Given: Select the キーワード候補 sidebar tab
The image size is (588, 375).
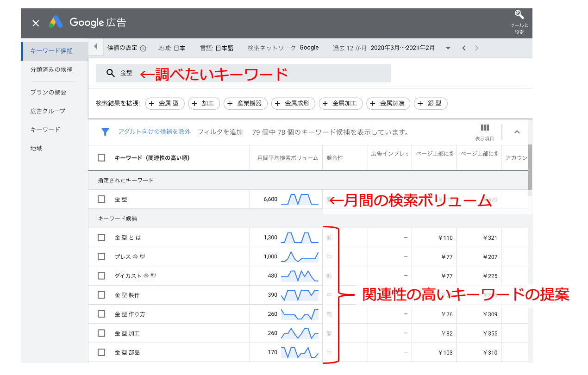Looking at the screenshot, I should (55, 51).
